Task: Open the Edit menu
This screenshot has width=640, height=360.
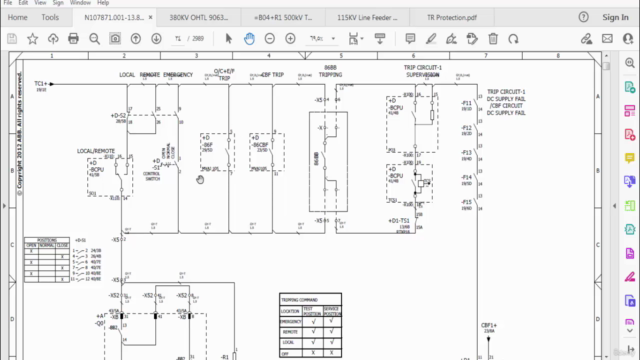Action: pos(23,2)
